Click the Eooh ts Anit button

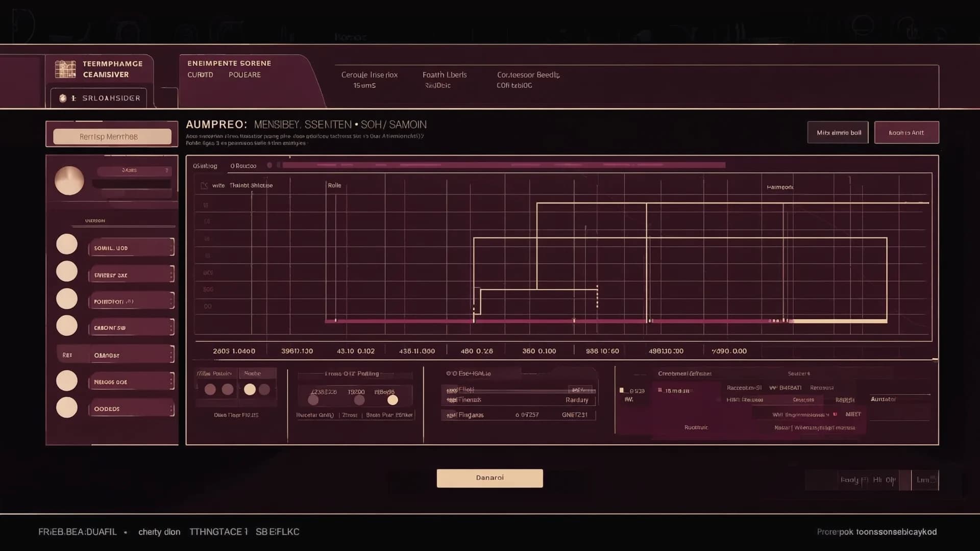point(906,133)
